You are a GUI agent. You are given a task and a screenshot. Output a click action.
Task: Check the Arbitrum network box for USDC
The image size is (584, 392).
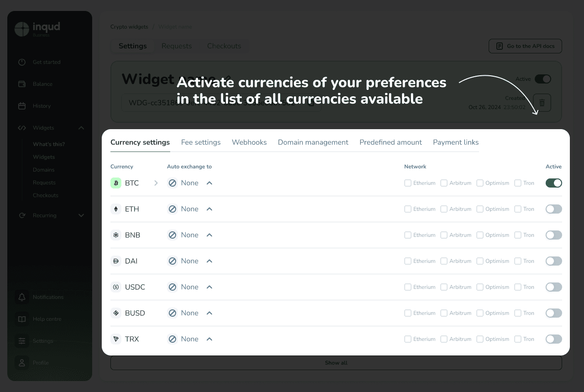tap(444, 287)
